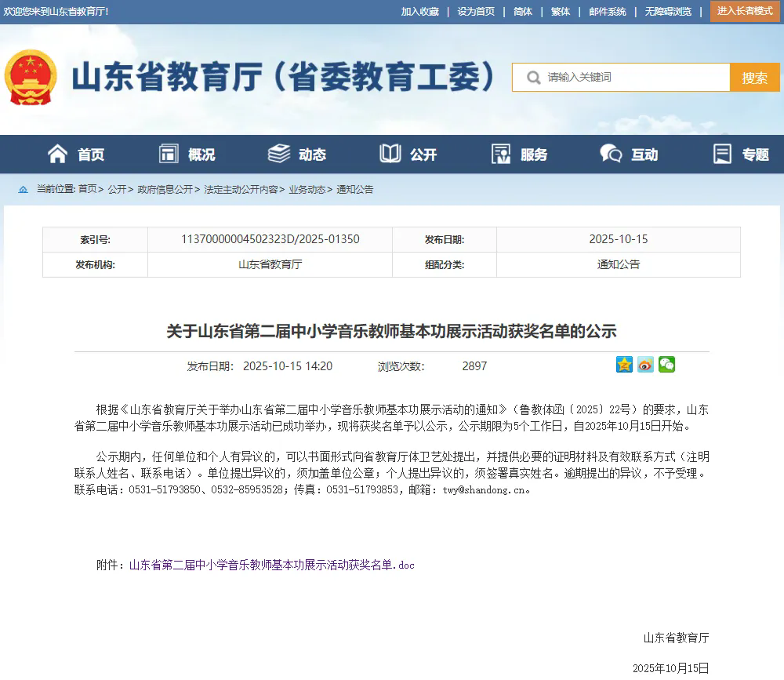Download the 获奖名单.doc attachment
Viewport: 784px width, 680px height.
(271, 565)
